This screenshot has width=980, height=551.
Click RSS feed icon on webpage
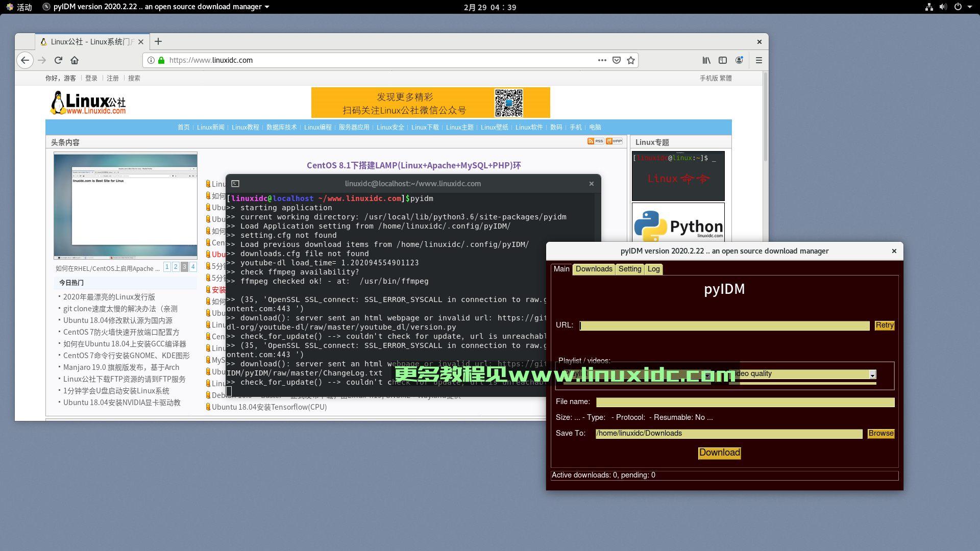click(596, 141)
